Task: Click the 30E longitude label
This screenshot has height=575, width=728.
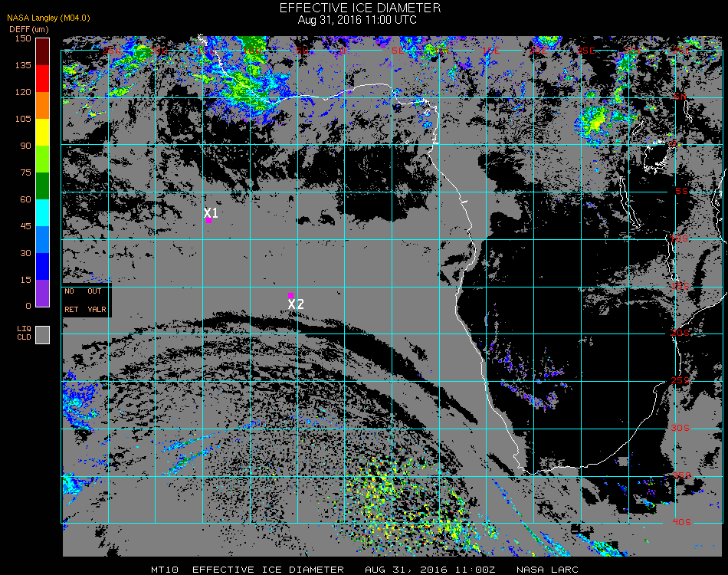Action: point(633,51)
